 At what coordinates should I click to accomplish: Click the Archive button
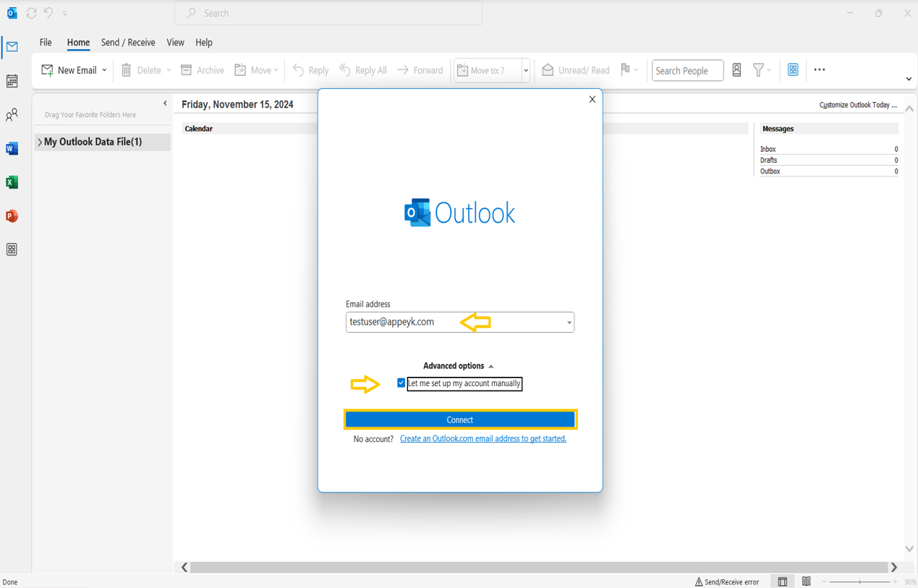pyautogui.click(x=202, y=70)
